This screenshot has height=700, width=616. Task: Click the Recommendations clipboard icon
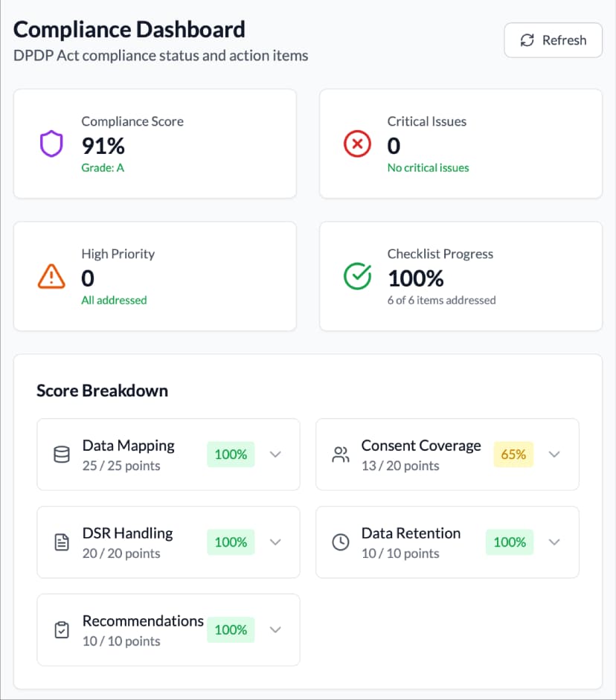(x=60, y=630)
